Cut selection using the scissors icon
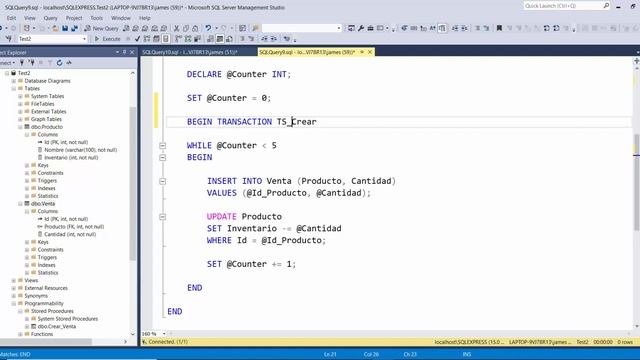The image size is (640, 360). point(176,28)
